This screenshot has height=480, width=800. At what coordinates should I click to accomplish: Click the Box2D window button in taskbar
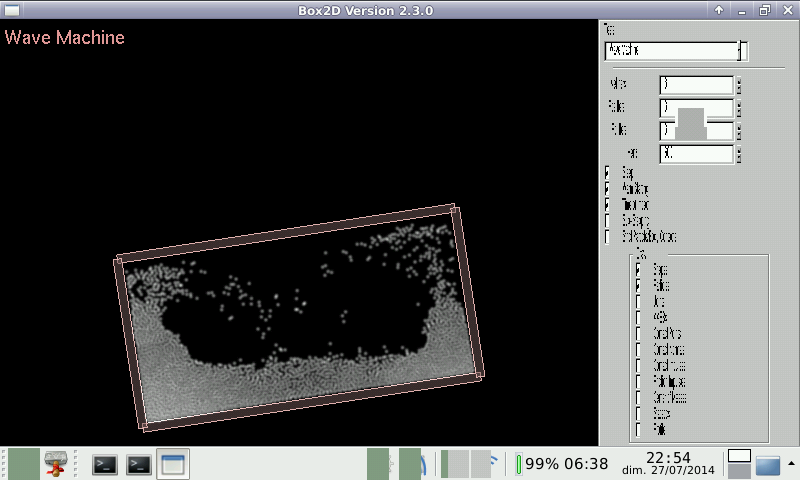click(172, 464)
